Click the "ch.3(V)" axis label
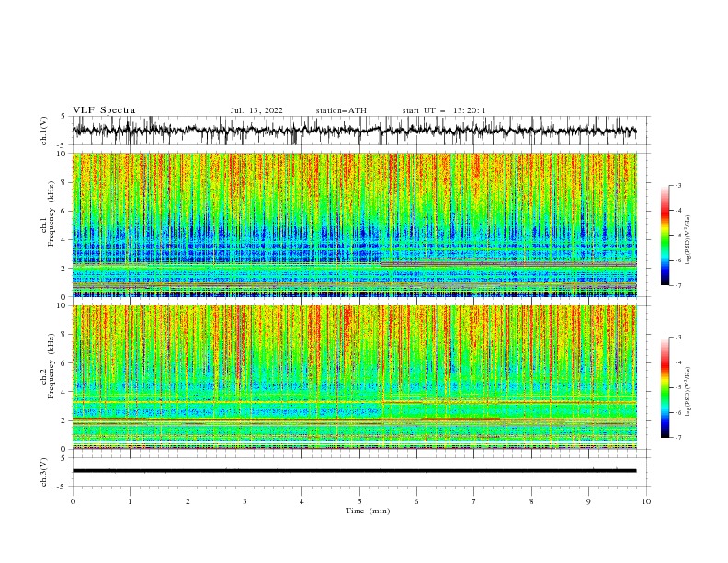This screenshot has width=728, height=563. (x=44, y=472)
